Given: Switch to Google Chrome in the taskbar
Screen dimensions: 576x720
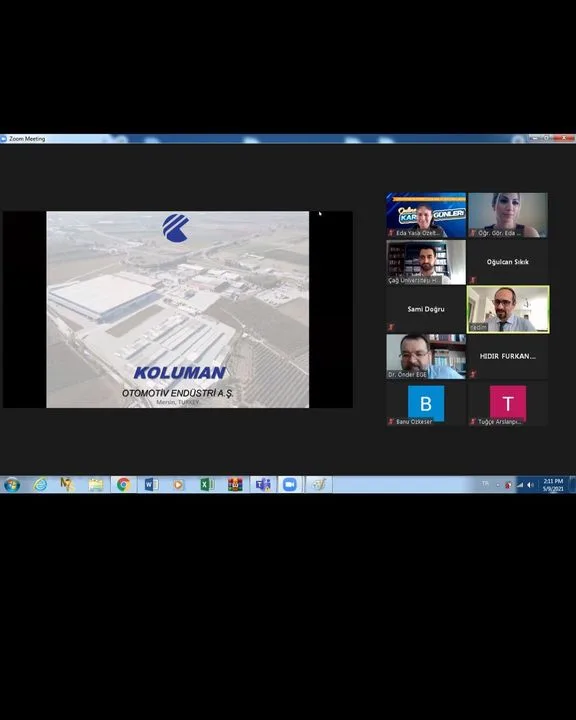Looking at the screenshot, I should (x=123, y=484).
